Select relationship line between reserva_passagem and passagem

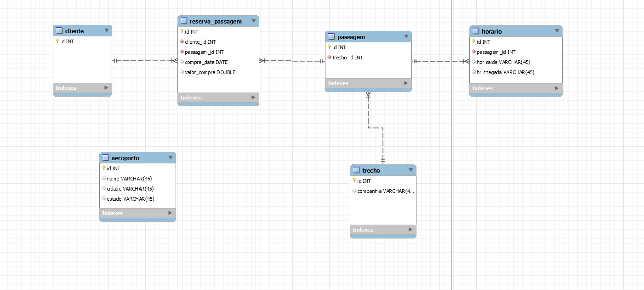pos(292,61)
